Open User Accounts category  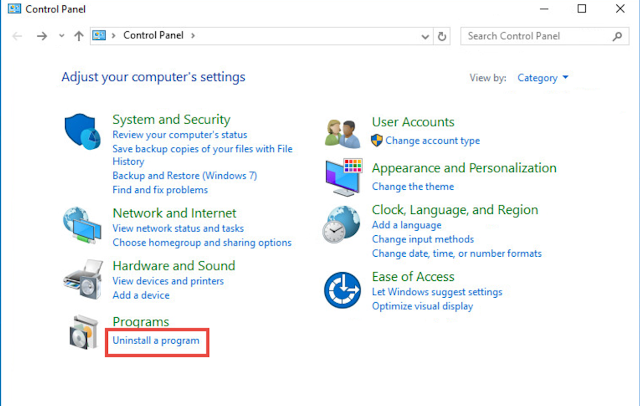413,122
